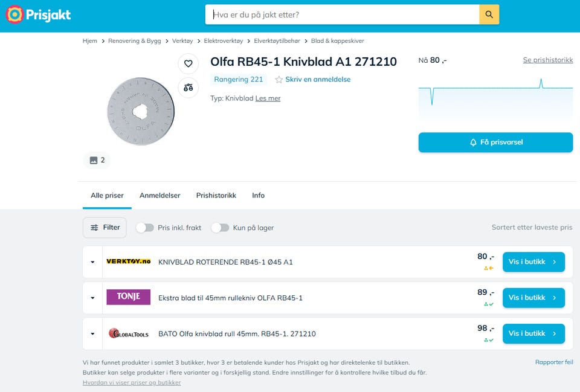Screen dimensions: 580x392
Task: Open Elverktøytilbehør breadcrumb
Action: tap(277, 40)
